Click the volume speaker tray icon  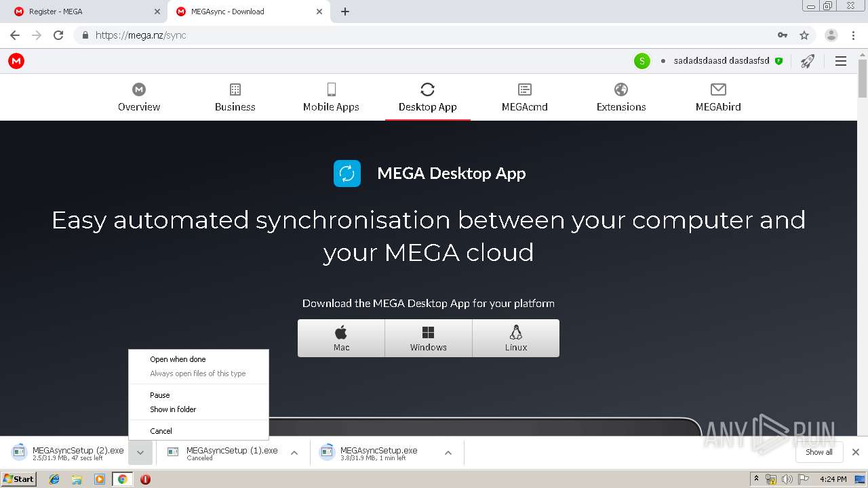point(787,479)
